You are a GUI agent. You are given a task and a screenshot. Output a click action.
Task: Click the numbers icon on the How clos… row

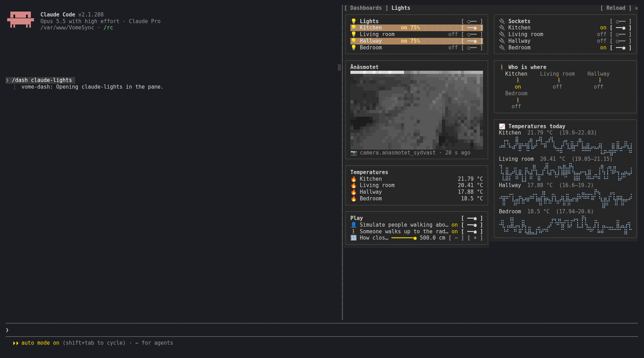click(353, 238)
